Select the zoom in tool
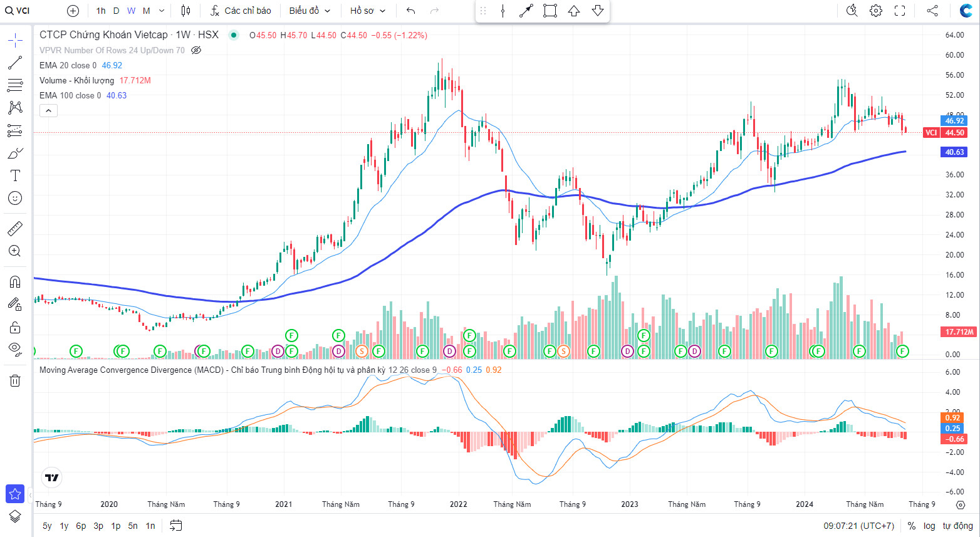The height and width of the screenshot is (537, 980). 15,251
